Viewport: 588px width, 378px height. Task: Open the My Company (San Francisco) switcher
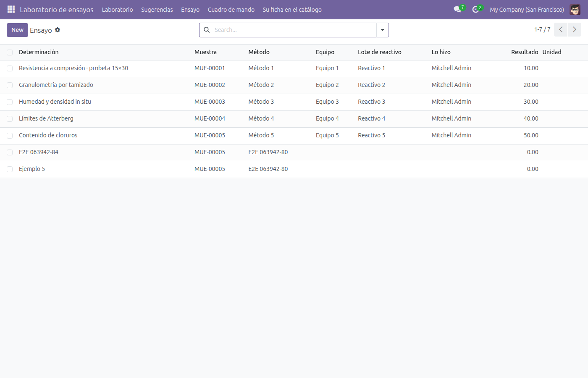(x=527, y=9)
